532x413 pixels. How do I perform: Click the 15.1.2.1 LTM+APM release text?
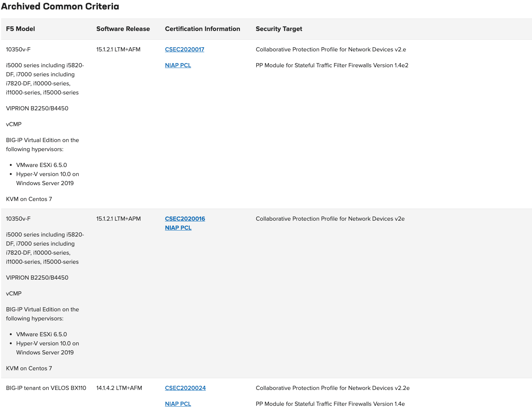[x=118, y=218]
